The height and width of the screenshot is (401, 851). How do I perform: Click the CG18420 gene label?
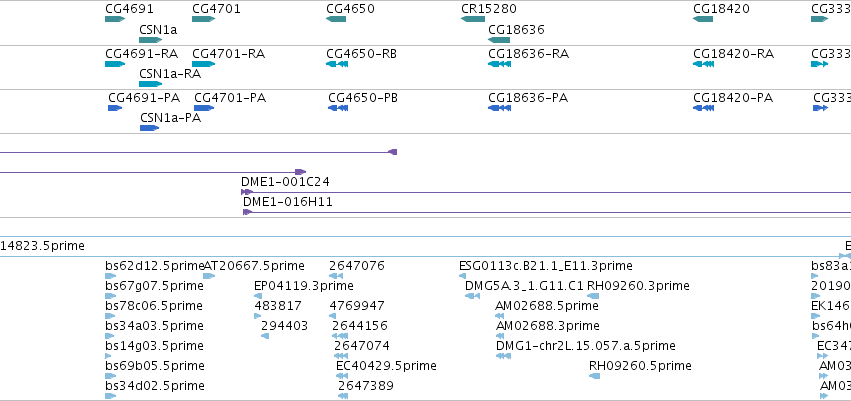click(721, 9)
